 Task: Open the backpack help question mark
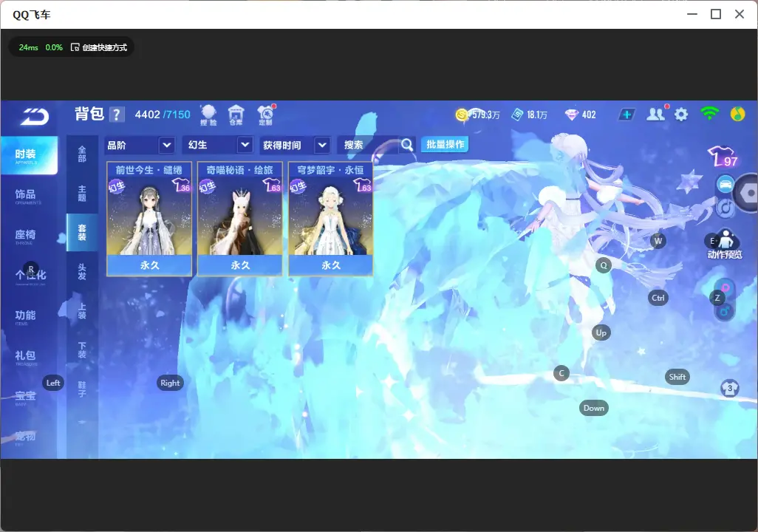(x=117, y=115)
